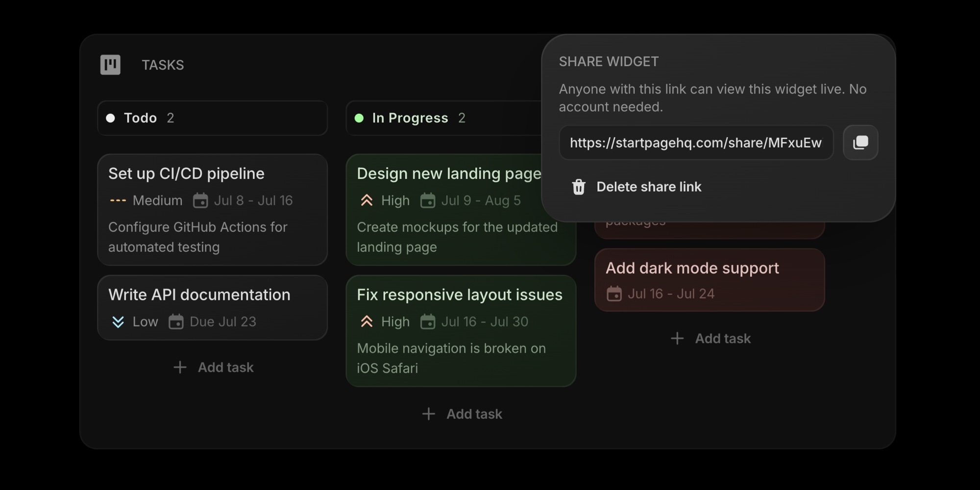
Task: Click the trash icon beside Delete share link
Action: pyautogui.click(x=579, y=187)
